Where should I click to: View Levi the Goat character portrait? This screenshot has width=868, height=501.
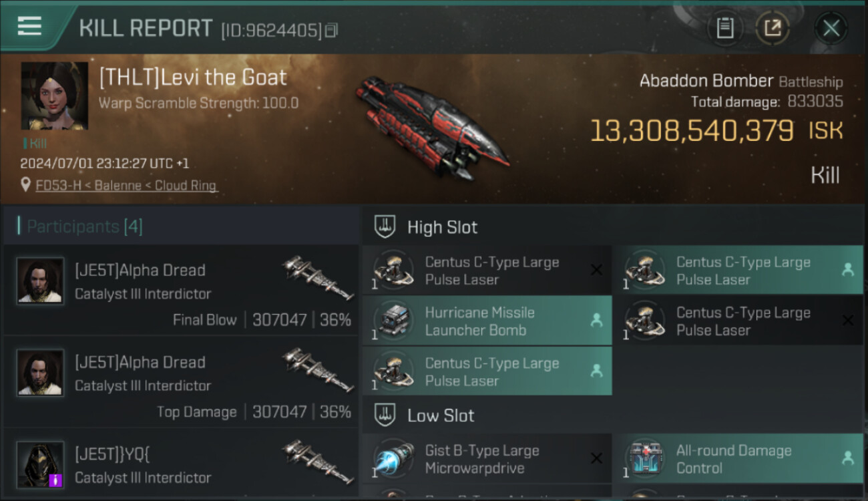click(55, 96)
